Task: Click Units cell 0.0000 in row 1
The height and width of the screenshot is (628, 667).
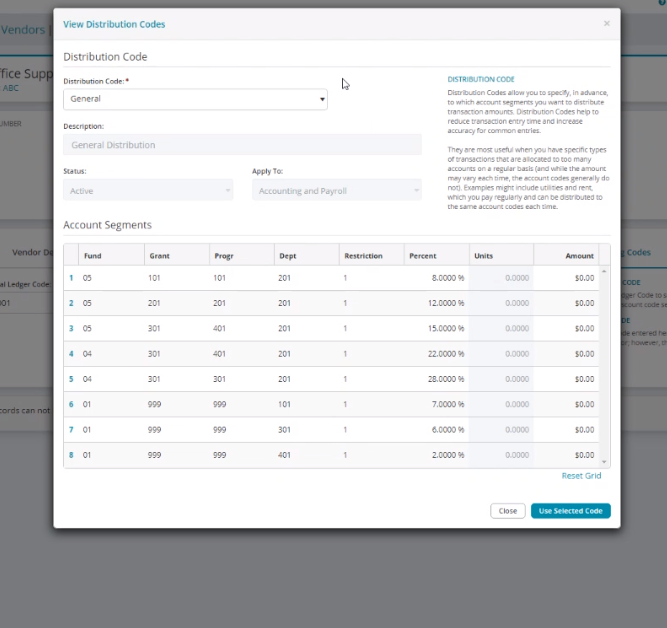Action: (x=502, y=278)
